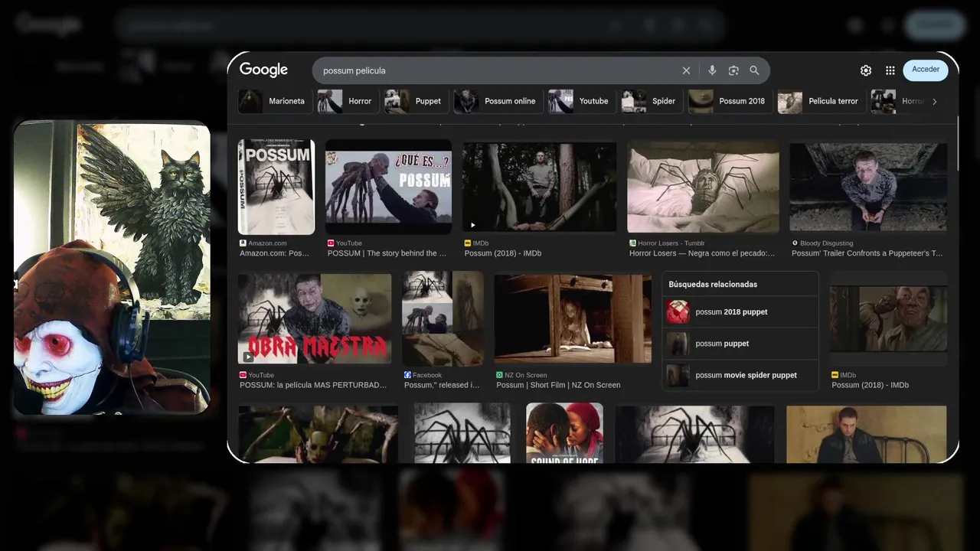Click POSSUM: la película MAS PERTURBAD link

click(x=313, y=385)
